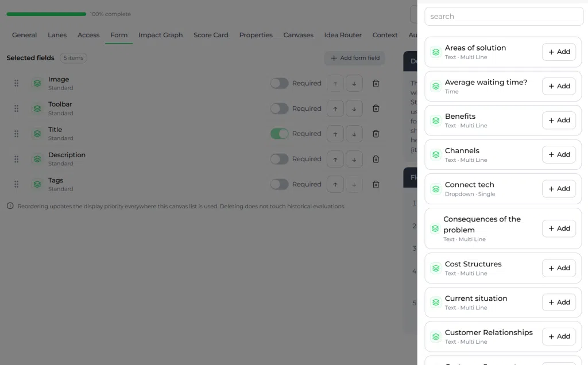Open the Score Card tab
Image resolution: width=588 pixels, height=365 pixels.
tap(211, 35)
